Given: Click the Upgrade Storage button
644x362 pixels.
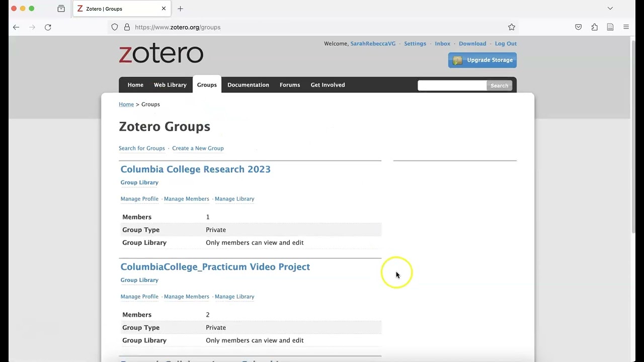Looking at the screenshot, I should pyautogui.click(x=482, y=60).
